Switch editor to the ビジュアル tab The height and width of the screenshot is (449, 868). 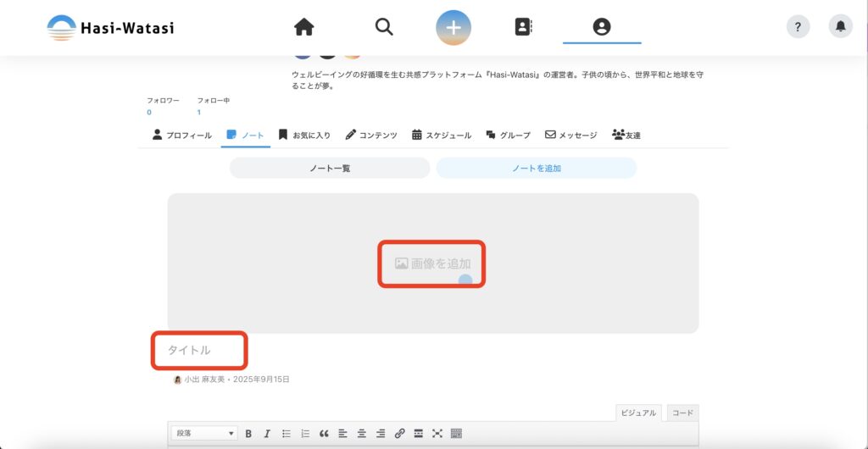pos(638,413)
